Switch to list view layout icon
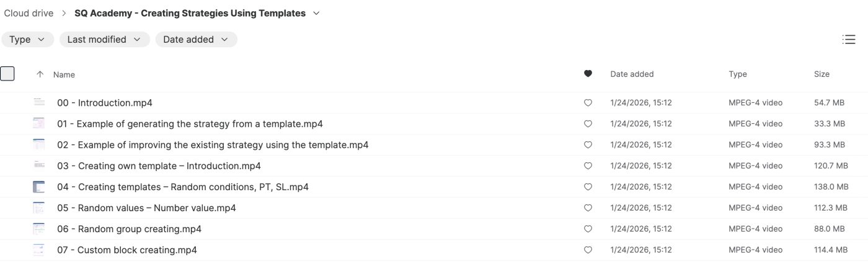This screenshot has height=270, width=868. 849,40
